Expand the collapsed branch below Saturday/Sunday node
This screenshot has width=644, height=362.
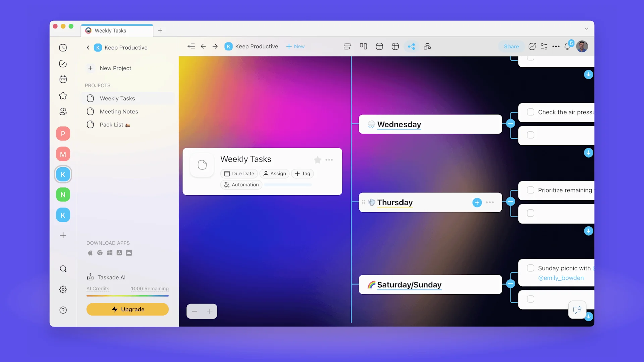point(588,316)
